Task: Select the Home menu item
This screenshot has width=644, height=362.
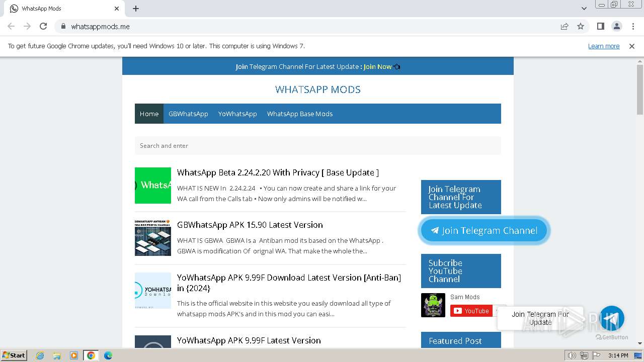Action: pos(149,114)
